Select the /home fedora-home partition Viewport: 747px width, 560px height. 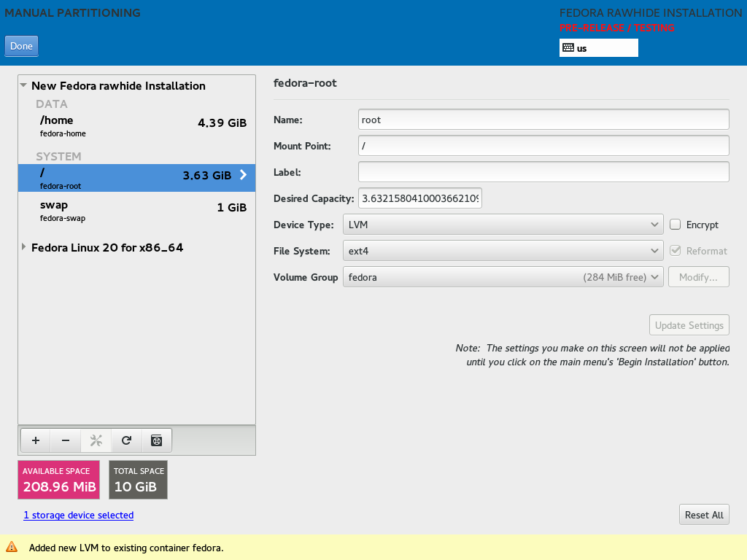(136, 125)
